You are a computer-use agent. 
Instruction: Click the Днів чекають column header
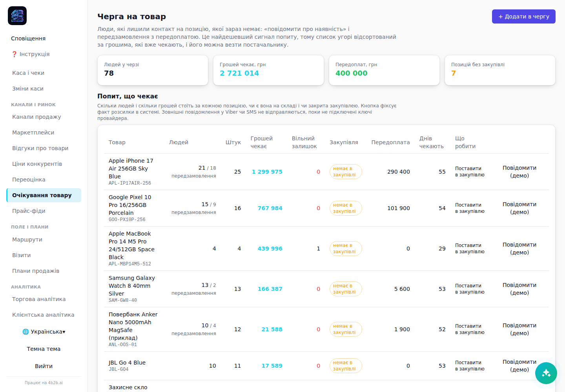click(432, 142)
